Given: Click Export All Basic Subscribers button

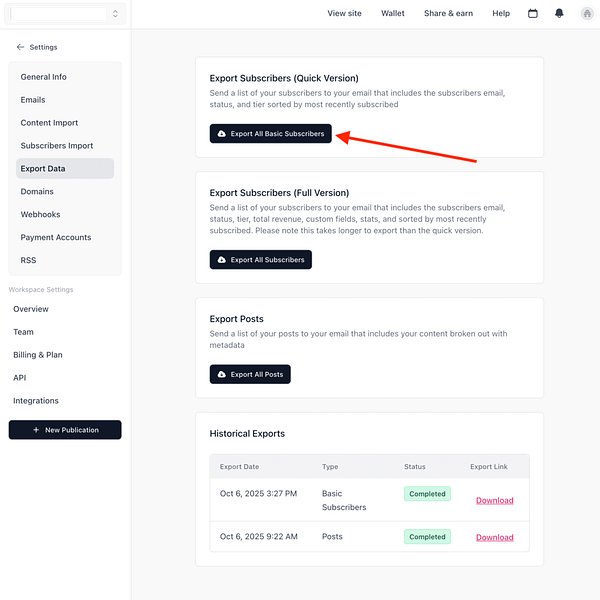Looking at the screenshot, I should [x=270, y=134].
